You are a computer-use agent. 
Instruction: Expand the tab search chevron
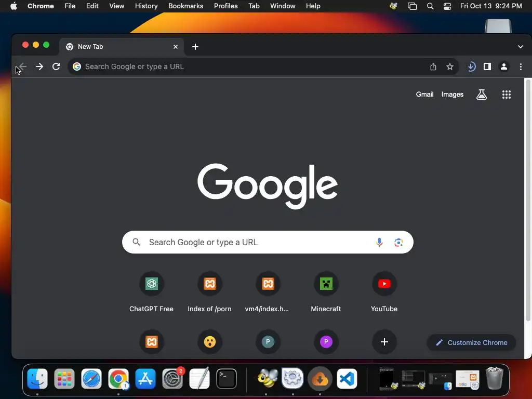click(x=520, y=47)
